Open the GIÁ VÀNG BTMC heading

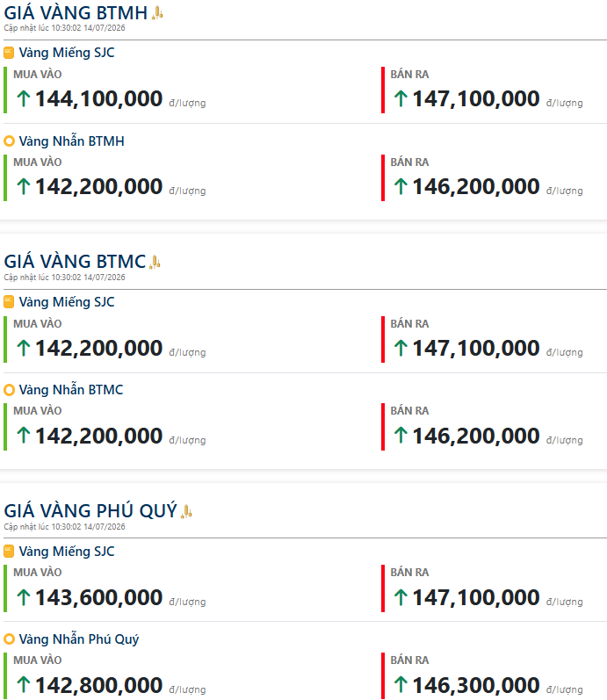point(75,262)
